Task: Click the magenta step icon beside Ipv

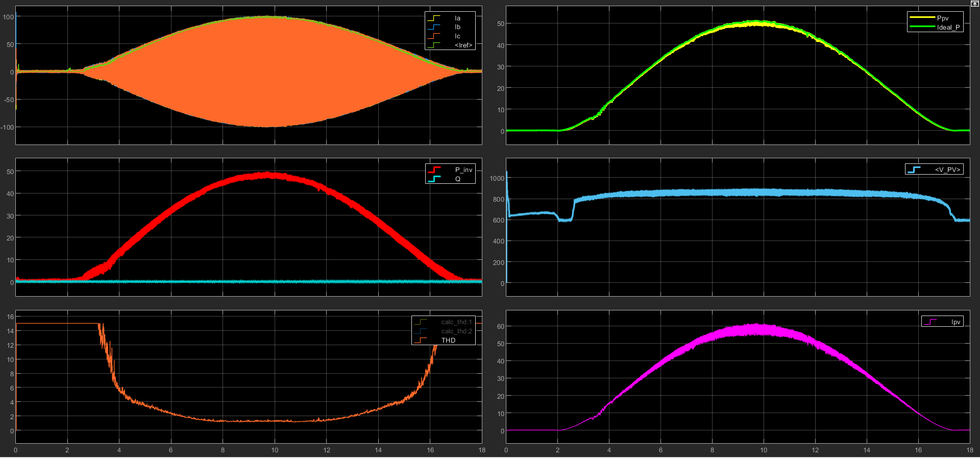Action: (x=930, y=322)
